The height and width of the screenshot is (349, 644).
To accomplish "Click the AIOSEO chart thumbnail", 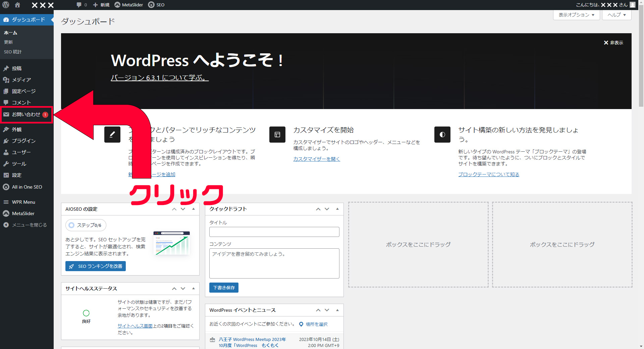I will pyautogui.click(x=172, y=243).
